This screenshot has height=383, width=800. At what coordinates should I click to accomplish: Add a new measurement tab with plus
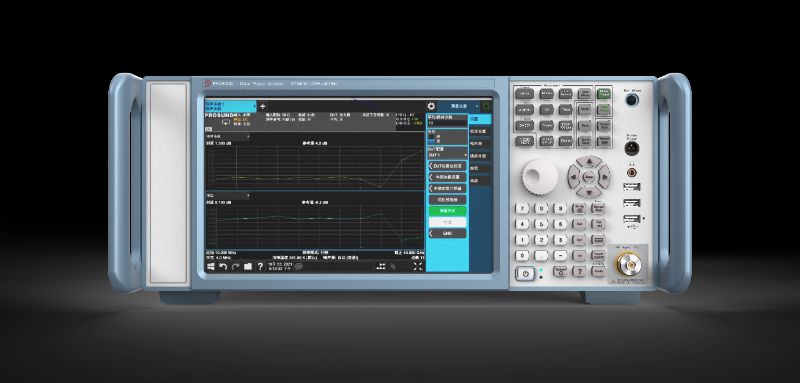coord(263,107)
